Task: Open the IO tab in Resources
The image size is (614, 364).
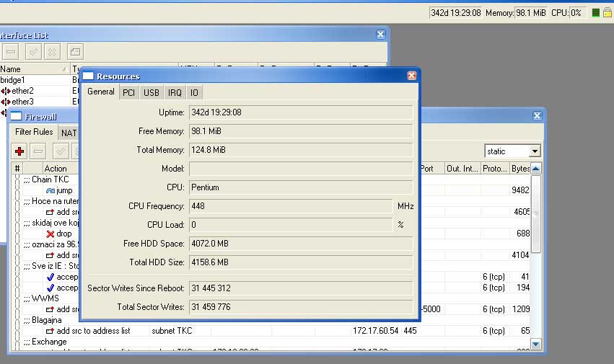Action: tap(194, 93)
